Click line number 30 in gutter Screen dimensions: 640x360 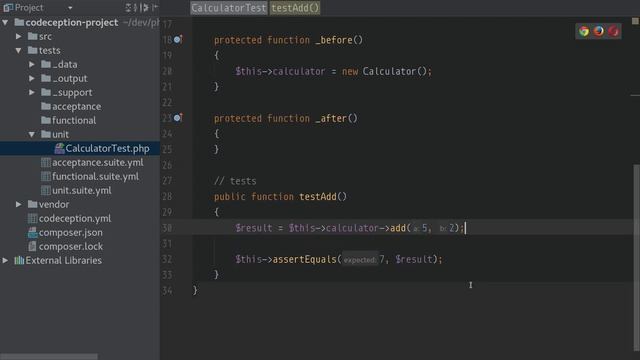pos(167,228)
